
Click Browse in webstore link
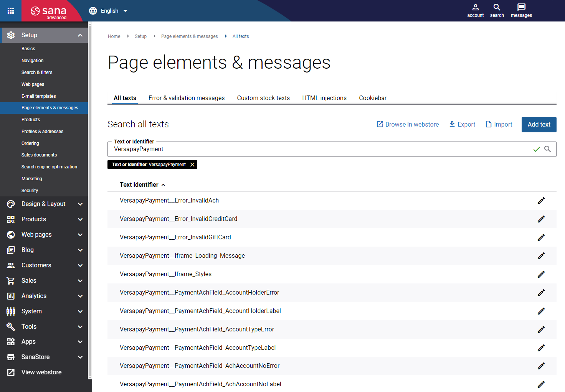coord(408,124)
